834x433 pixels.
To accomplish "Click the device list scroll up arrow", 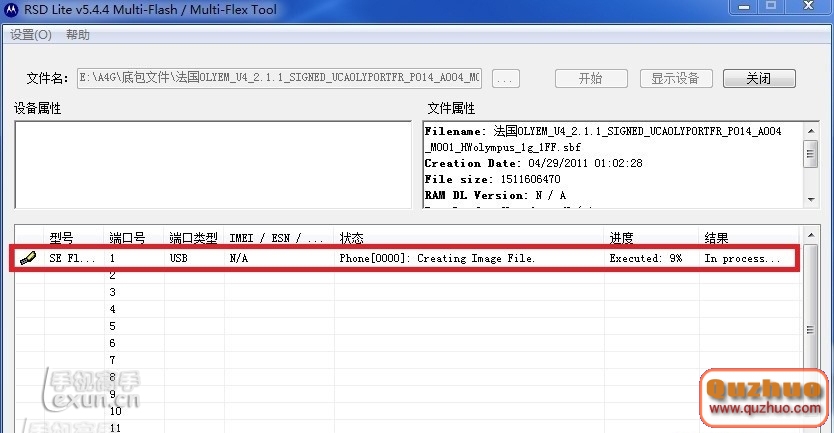I will click(x=811, y=235).
